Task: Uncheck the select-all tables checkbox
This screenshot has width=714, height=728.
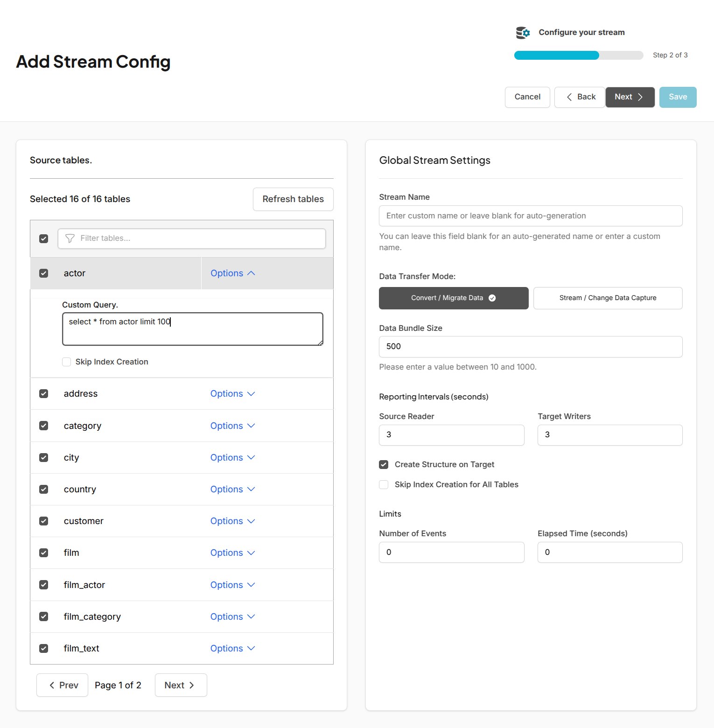Action: pyautogui.click(x=43, y=238)
